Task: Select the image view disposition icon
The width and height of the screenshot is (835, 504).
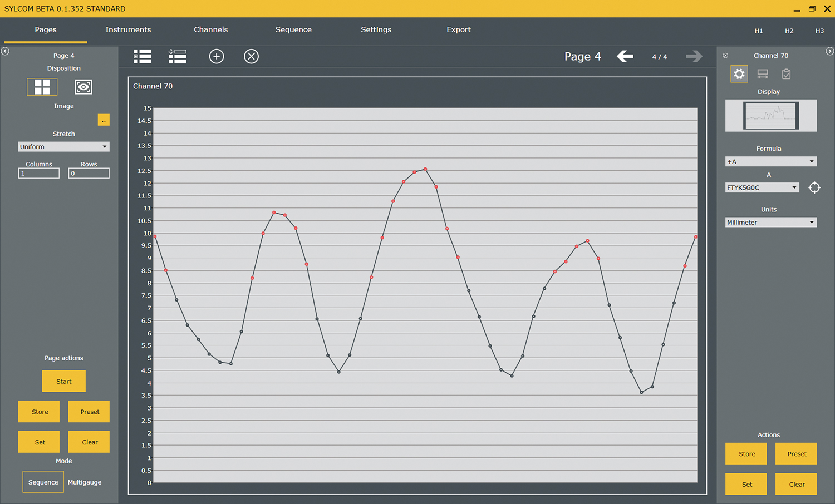Action: click(x=83, y=87)
